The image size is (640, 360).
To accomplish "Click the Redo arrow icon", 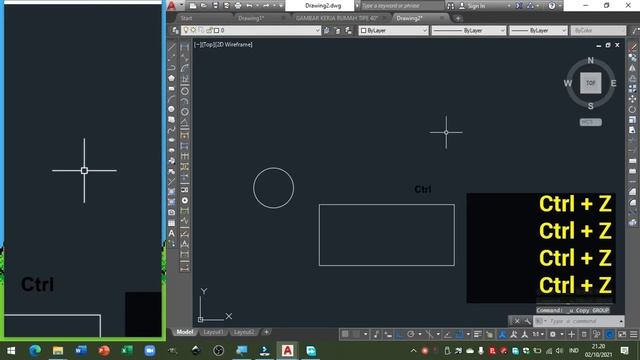I will click(x=266, y=6).
